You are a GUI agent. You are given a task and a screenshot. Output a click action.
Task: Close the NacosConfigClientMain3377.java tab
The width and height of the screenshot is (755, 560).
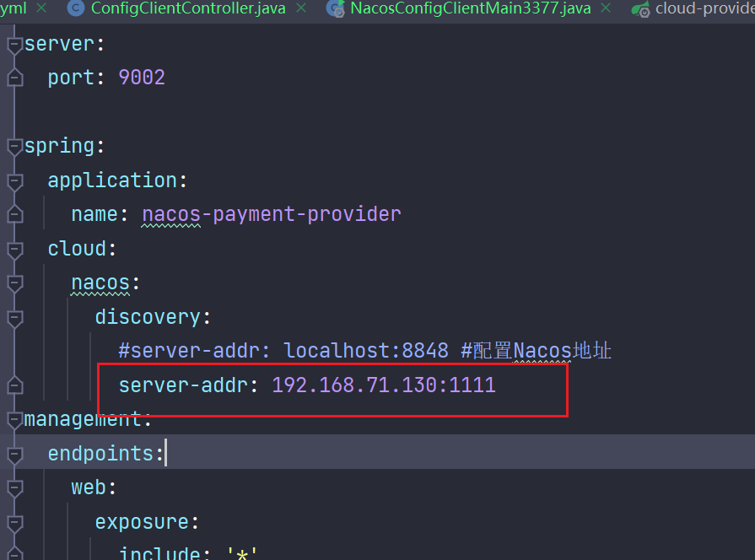tap(606, 8)
